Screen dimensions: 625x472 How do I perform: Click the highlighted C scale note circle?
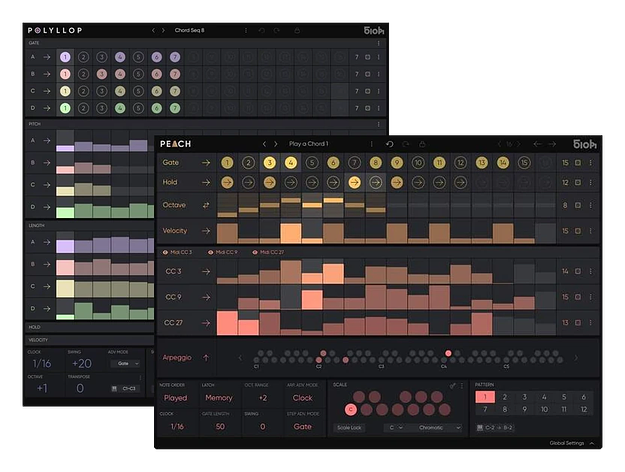pyautogui.click(x=351, y=409)
